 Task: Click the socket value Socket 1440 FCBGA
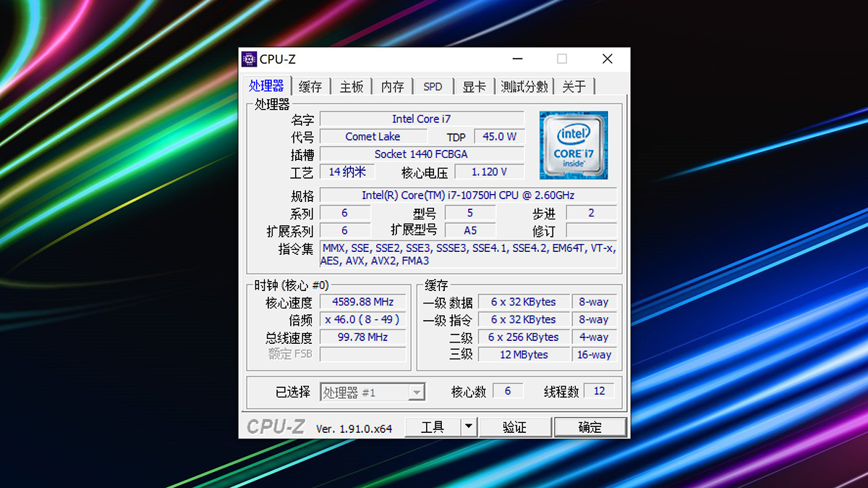click(422, 154)
